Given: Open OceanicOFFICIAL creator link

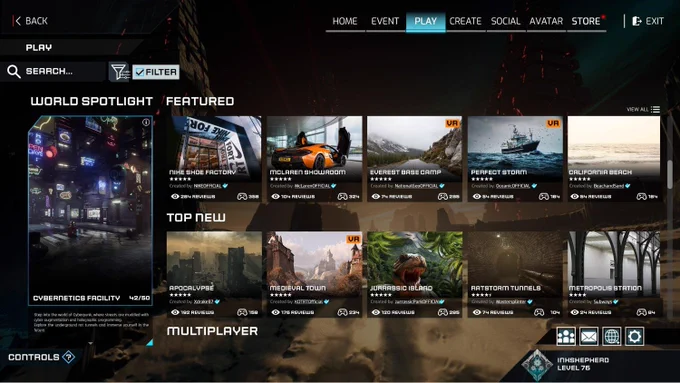Looking at the screenshot, I should coord(513,186).
